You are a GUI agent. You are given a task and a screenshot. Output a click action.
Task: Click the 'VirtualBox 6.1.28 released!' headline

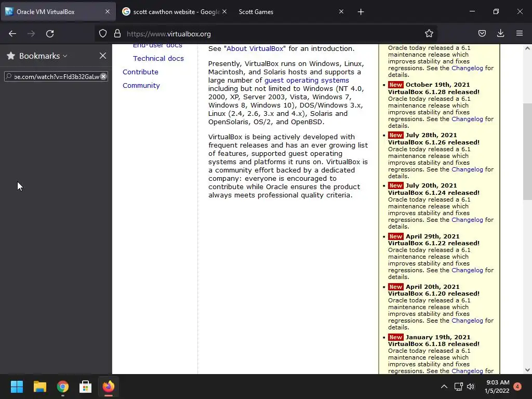click(434, 91)
